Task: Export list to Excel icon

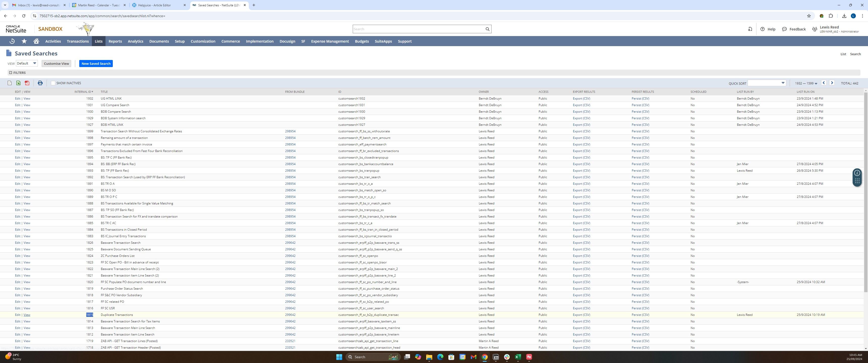Action: click(x=18, y=83)
